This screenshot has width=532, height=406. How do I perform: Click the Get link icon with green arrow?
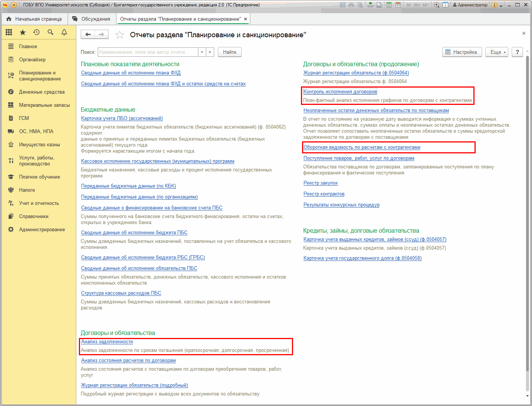pyautogui.click(x=370, y=5)
